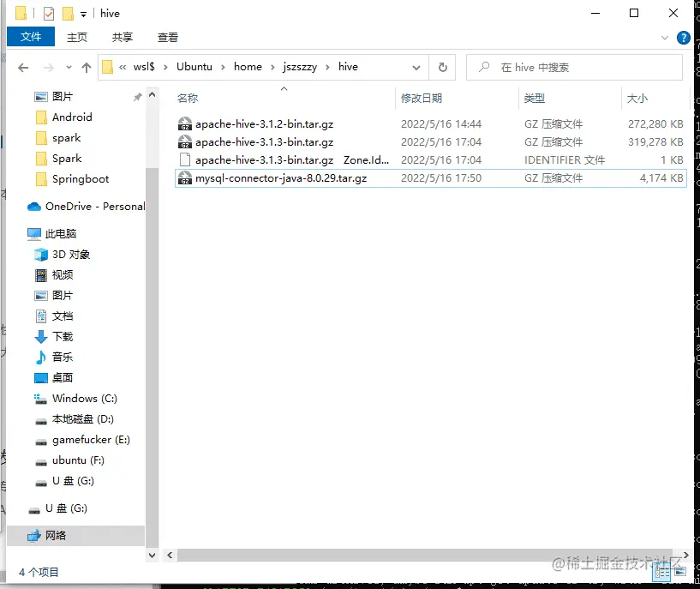The image size is (700, 589).
Task: Open the Help question mark icon
Action: 683,38
